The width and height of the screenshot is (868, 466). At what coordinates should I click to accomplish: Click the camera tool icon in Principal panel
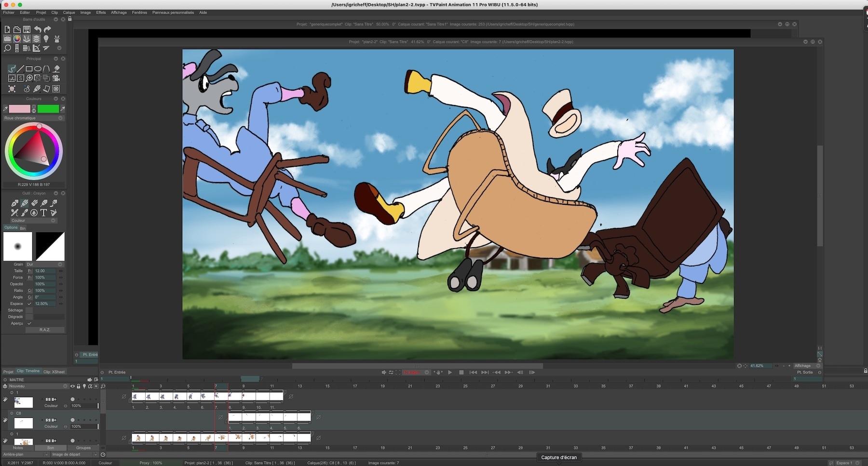(56, 78)
